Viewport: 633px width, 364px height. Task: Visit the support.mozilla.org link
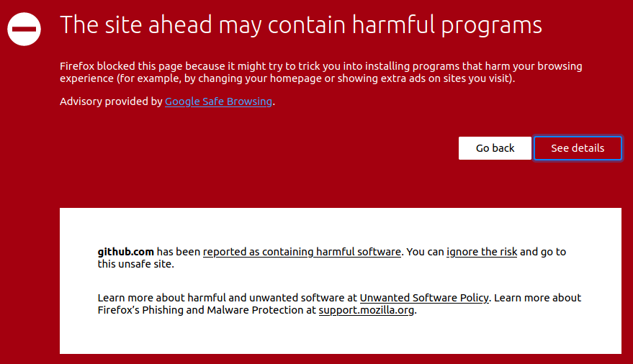(367, 311)
